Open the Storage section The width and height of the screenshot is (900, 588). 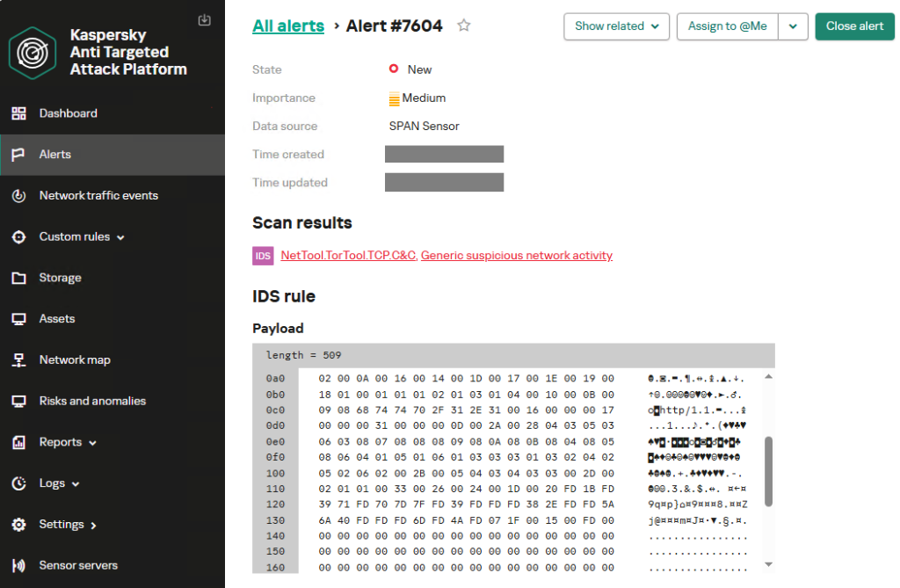[x=61, y=278]
